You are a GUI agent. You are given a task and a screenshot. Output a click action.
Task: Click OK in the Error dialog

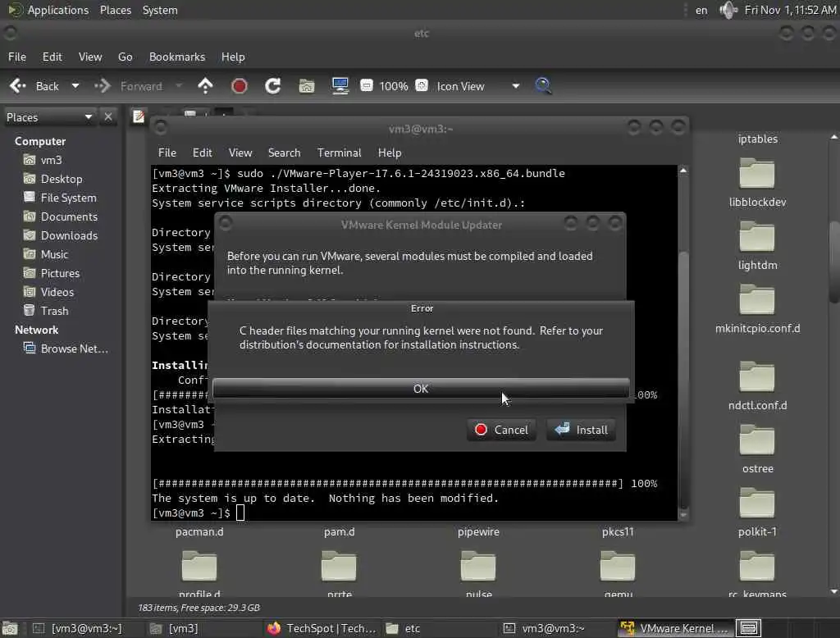click(421, 389)
